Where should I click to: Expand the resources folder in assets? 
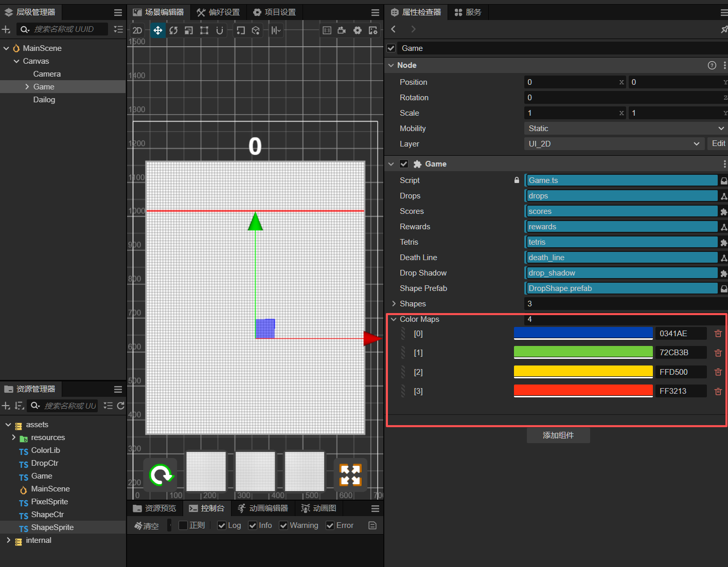[x=14, y=437]
